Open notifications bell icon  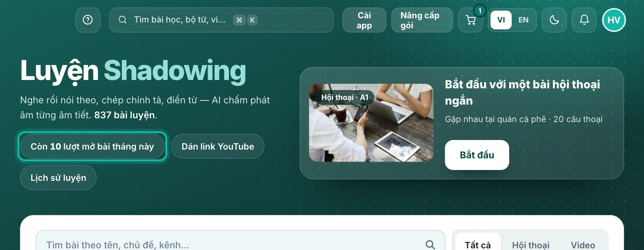[x=584, y=20]
